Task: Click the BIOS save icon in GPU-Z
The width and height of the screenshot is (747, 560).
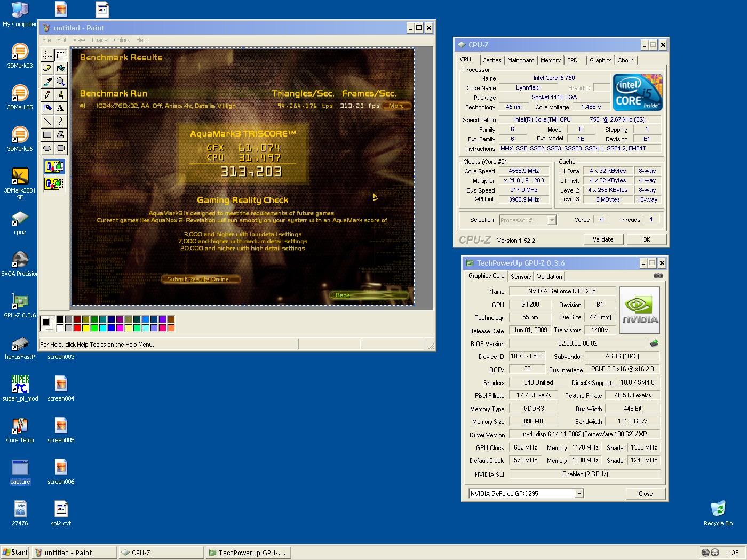Action: [x=654, y=343]
